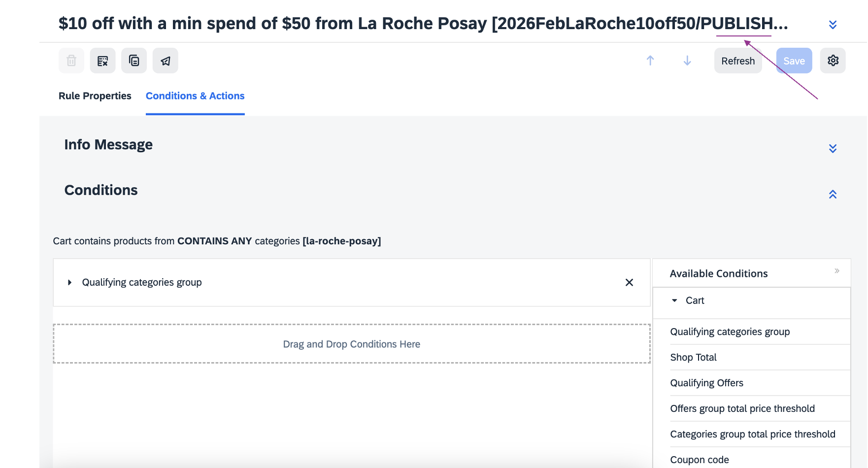868x468 pixels.
Task: Open the gear settings icon
Action: coord(833,61)
